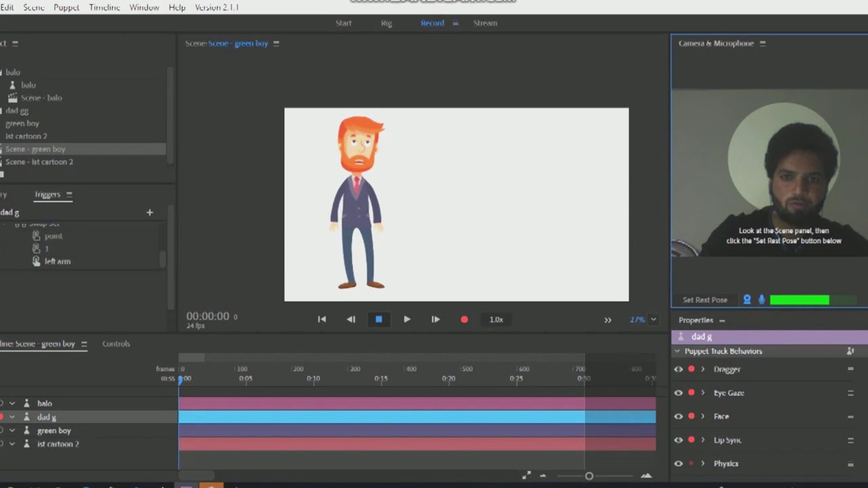Click the blue Stop button
This screenshot has height=488, width=868.
click(x=378, y=319)
